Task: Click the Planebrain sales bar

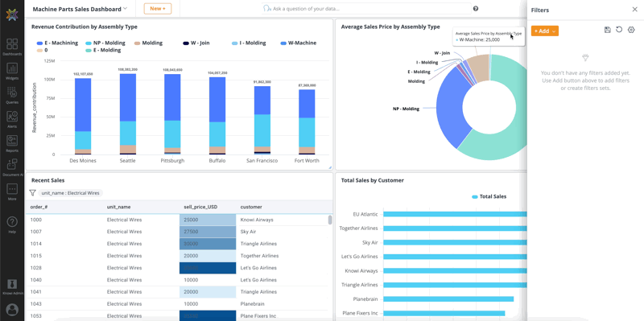Action: (448, 299)
